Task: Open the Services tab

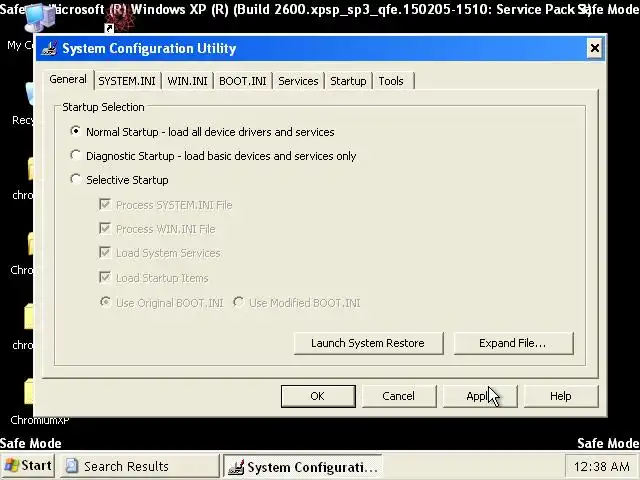Action: click(x=298, y=81)
